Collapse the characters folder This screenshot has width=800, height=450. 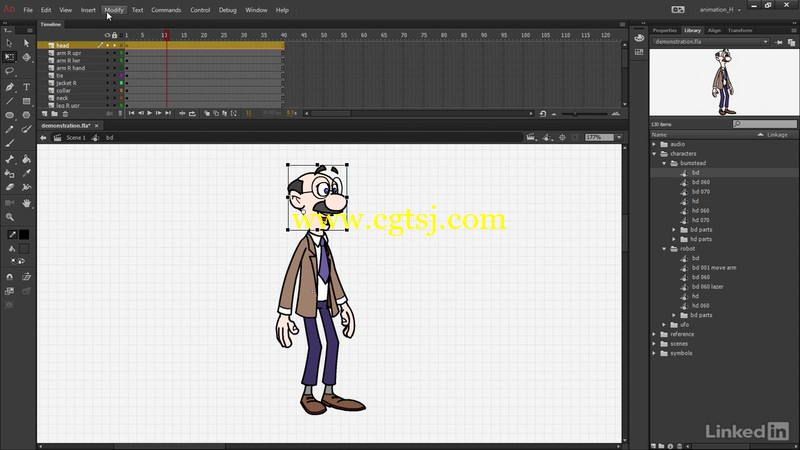point(654,154)
